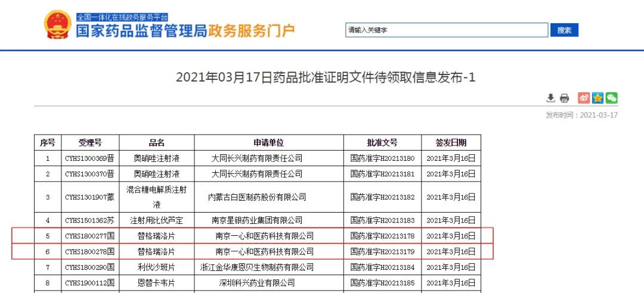644x293 pixels.
Task: Click approval number 国药准字H20213179 cell
Action: pos(382,251)
